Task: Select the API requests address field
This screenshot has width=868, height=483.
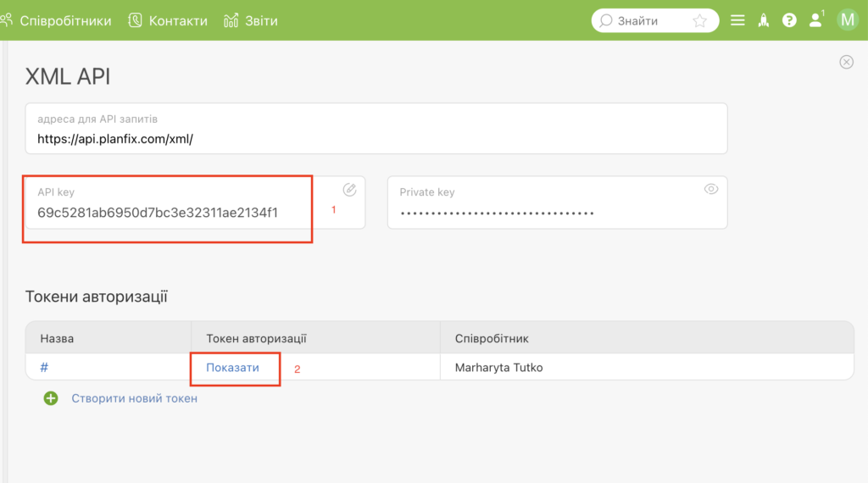Action: (376, 128)
